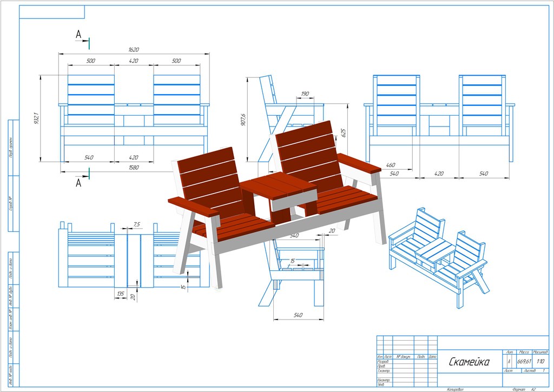Select the scale value 1:10
The image size is (554, 392).
[540, 362]
